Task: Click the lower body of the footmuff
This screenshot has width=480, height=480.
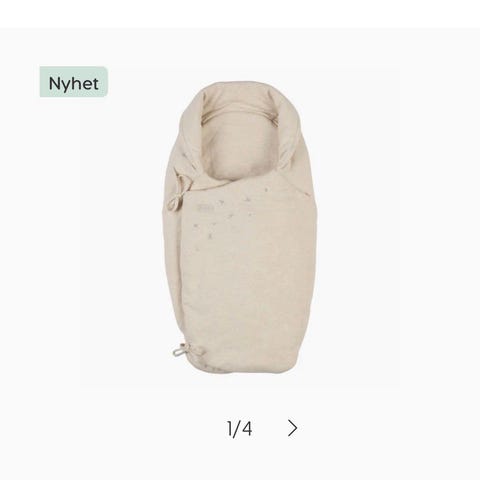Action: [243, 293]
